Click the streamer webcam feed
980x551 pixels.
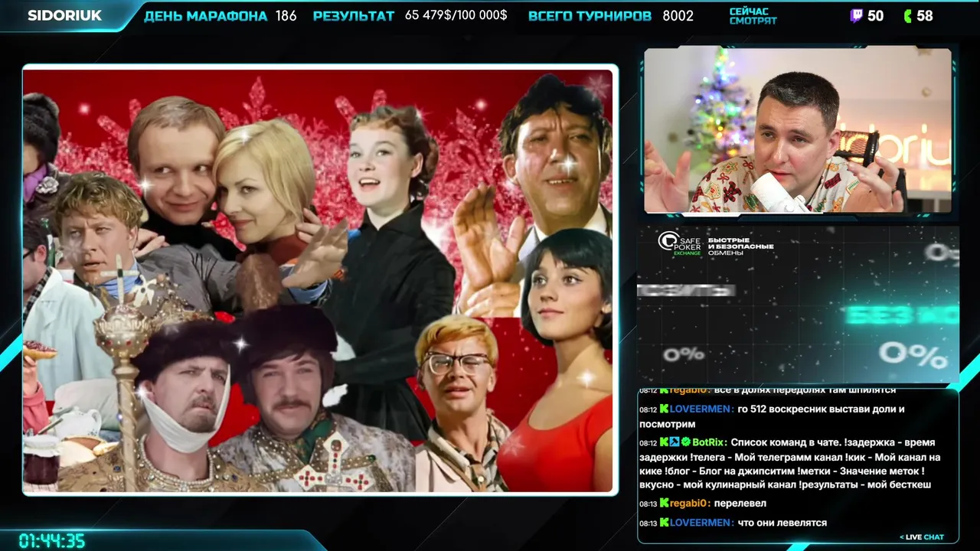point(798,131)
